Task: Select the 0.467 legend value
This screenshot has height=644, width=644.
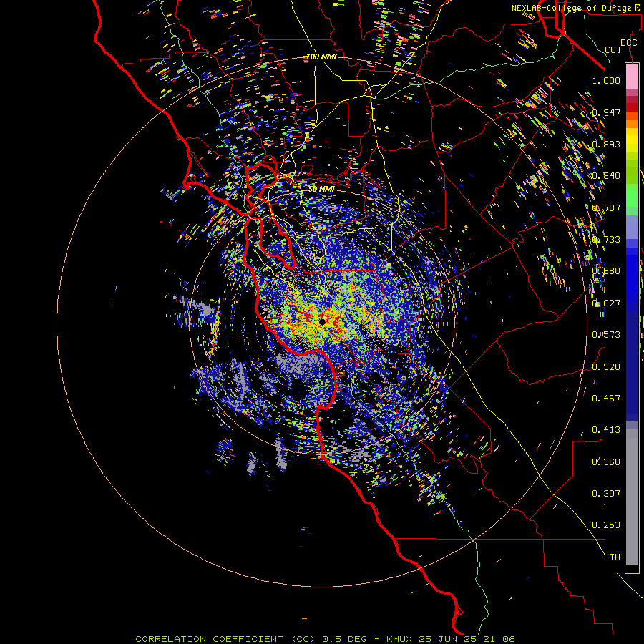Action: (x=606, y=399)
